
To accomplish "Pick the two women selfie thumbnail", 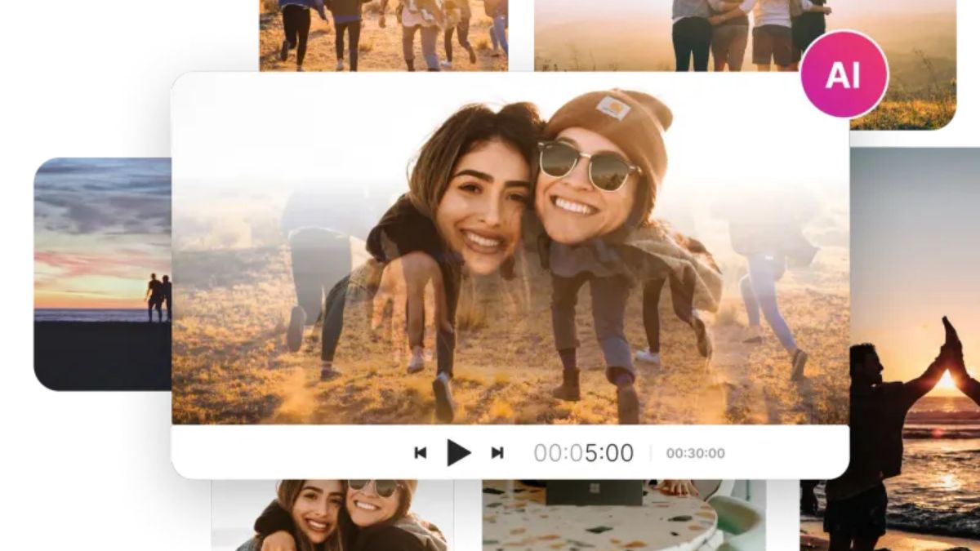I will point(332,515).
